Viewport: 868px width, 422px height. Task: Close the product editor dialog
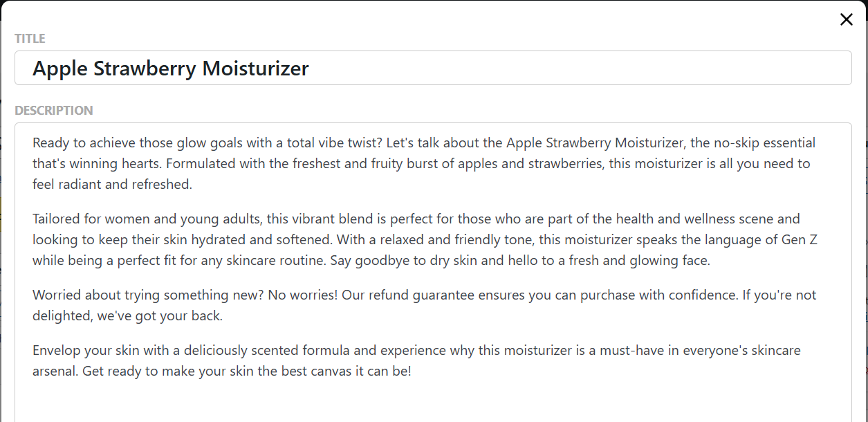click(846, 19)
